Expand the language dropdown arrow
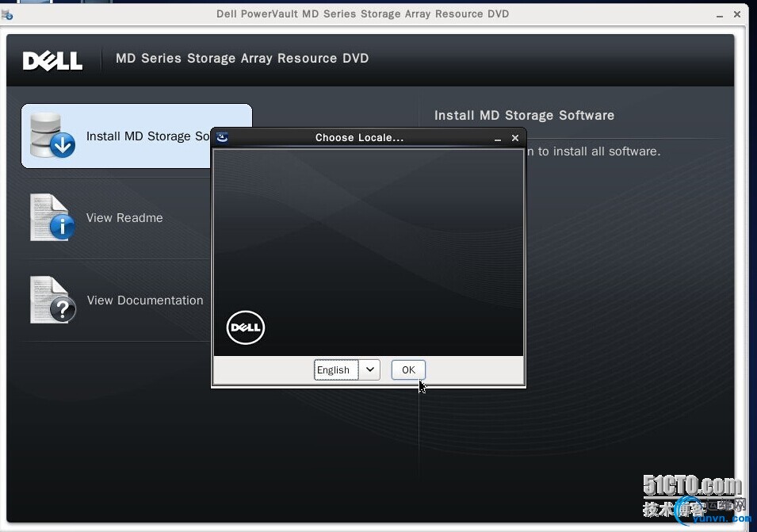 370,369
